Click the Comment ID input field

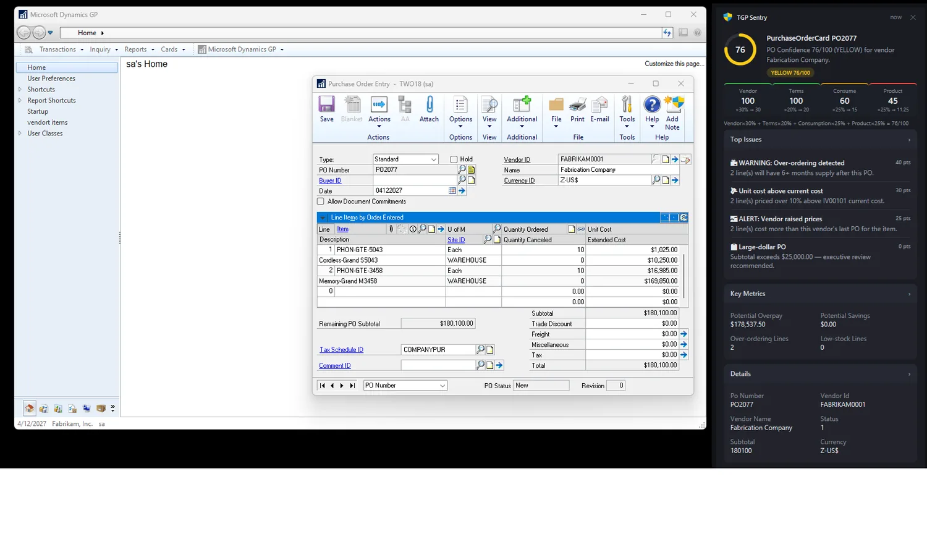click(438, 365)
